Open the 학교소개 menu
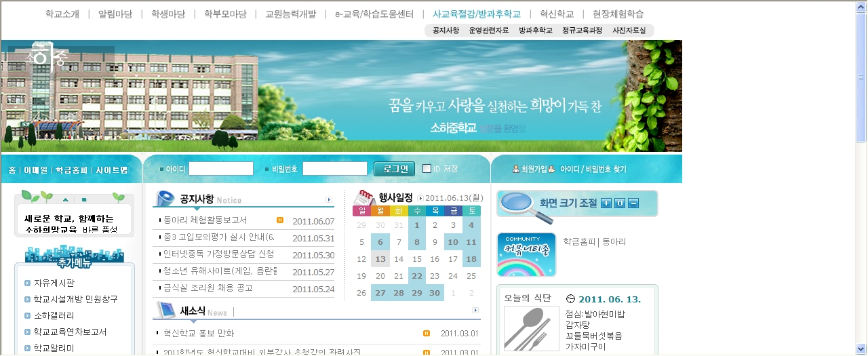 click(x=62, y=14)
